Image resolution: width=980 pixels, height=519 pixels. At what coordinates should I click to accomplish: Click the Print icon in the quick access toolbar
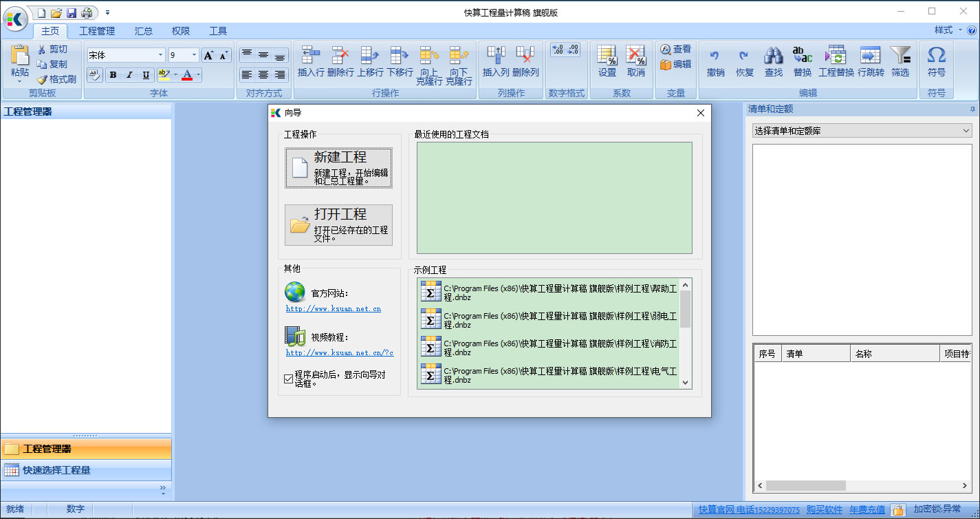87,12
